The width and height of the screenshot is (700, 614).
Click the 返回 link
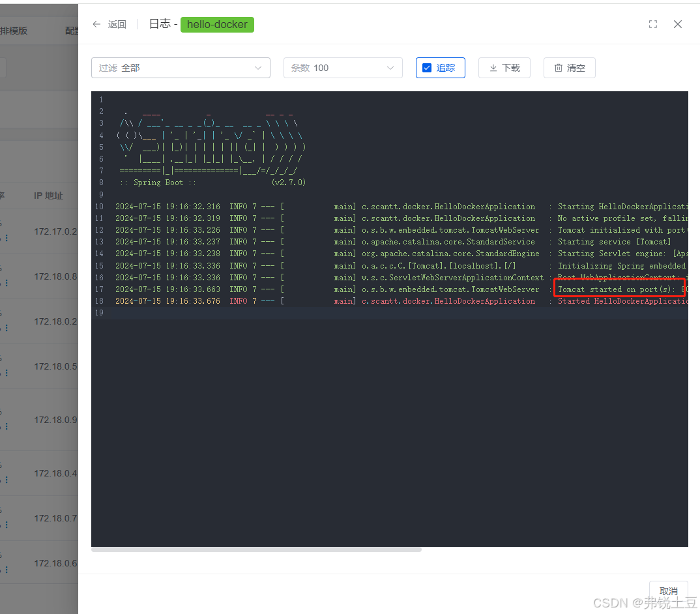click(x=117, y=24)
